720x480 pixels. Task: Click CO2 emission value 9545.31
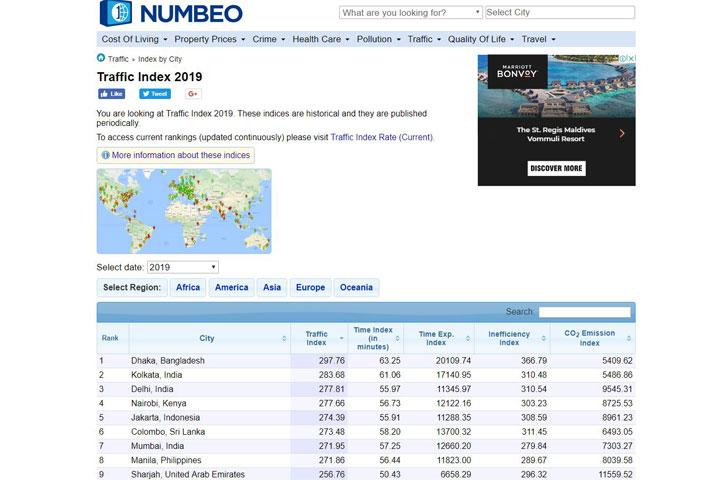(615, 389)
